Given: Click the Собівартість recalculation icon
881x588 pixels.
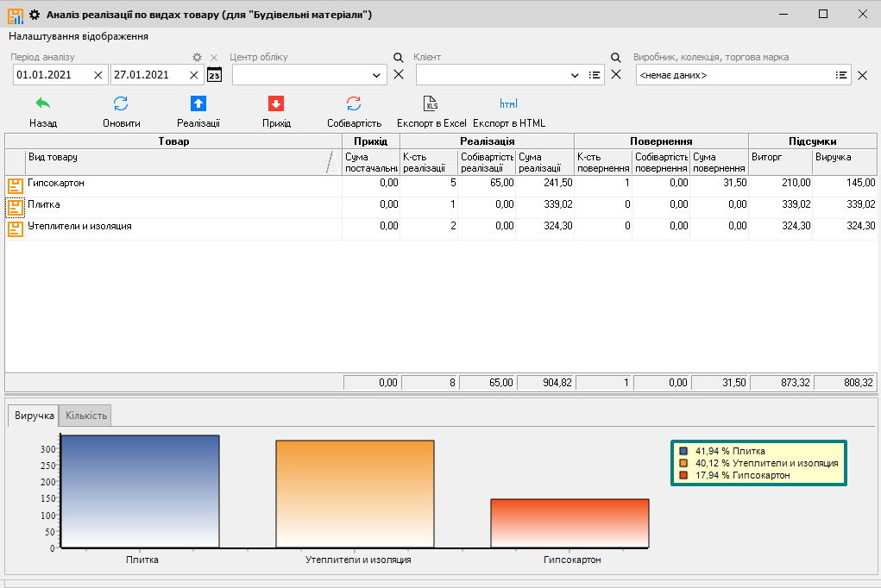Looking at the screenshot, I should point(354,104).
